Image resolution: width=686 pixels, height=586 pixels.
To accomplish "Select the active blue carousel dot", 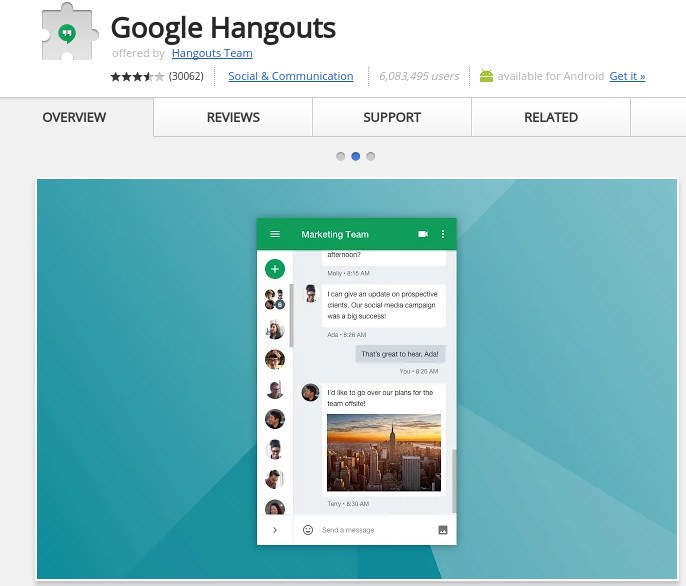I will coord(356,156).
